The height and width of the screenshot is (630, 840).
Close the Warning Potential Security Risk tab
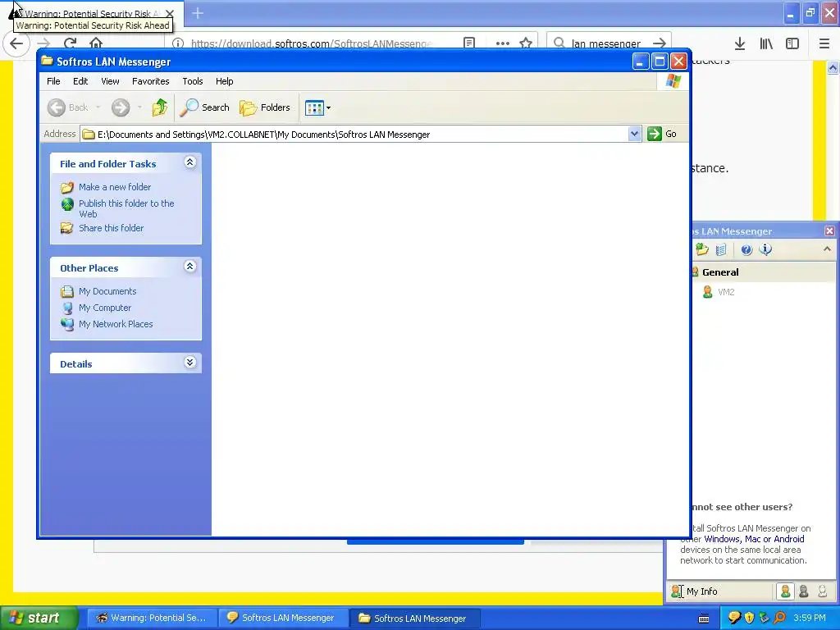coord(169,13)
